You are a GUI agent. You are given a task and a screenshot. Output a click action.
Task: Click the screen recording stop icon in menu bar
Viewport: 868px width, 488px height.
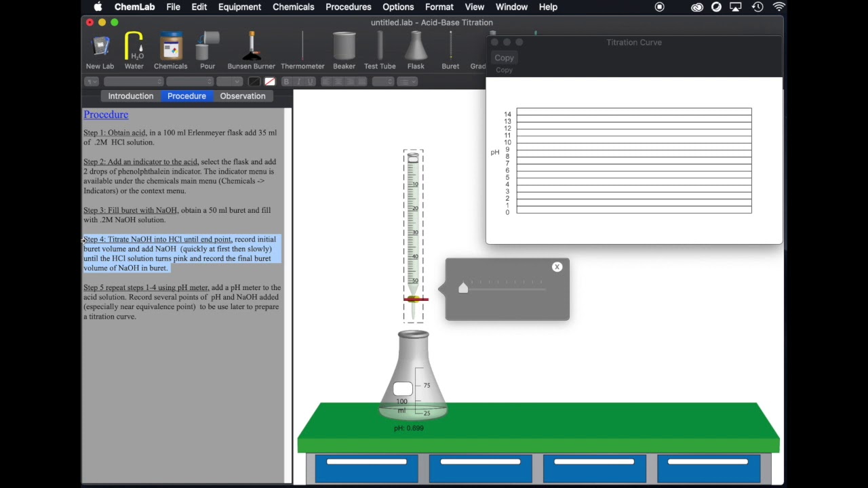(659, 7)
